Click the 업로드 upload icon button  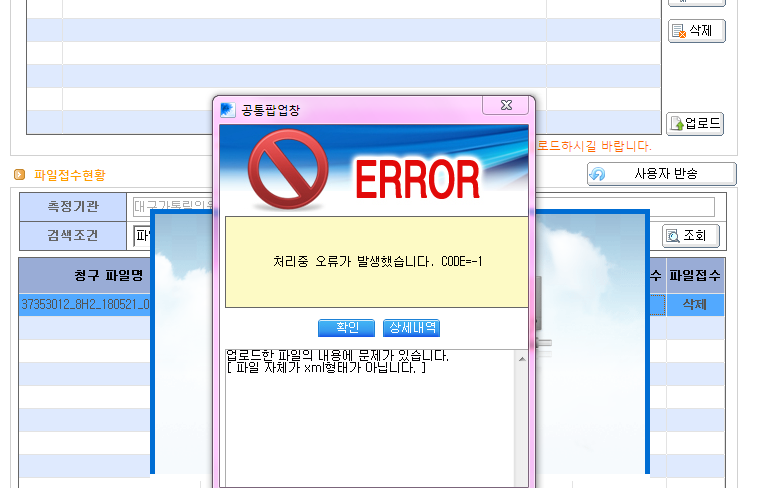click(x=677, y=124)
